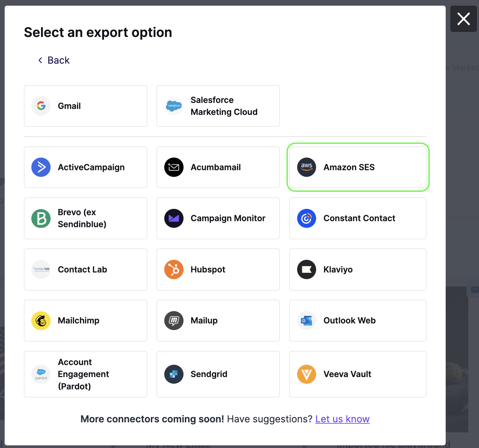Click the Back chevron arrow
The width and height of the screenshot is (479, 448).
click(40, 60)
